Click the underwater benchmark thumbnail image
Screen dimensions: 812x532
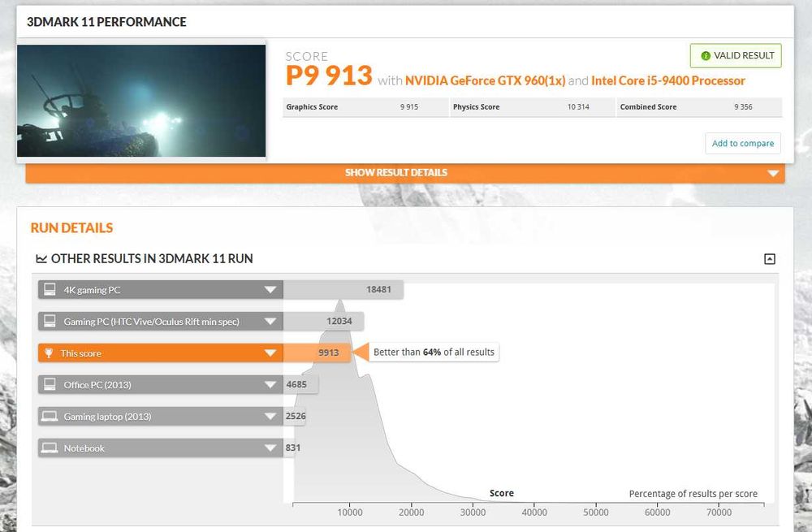tap(141, 101)
